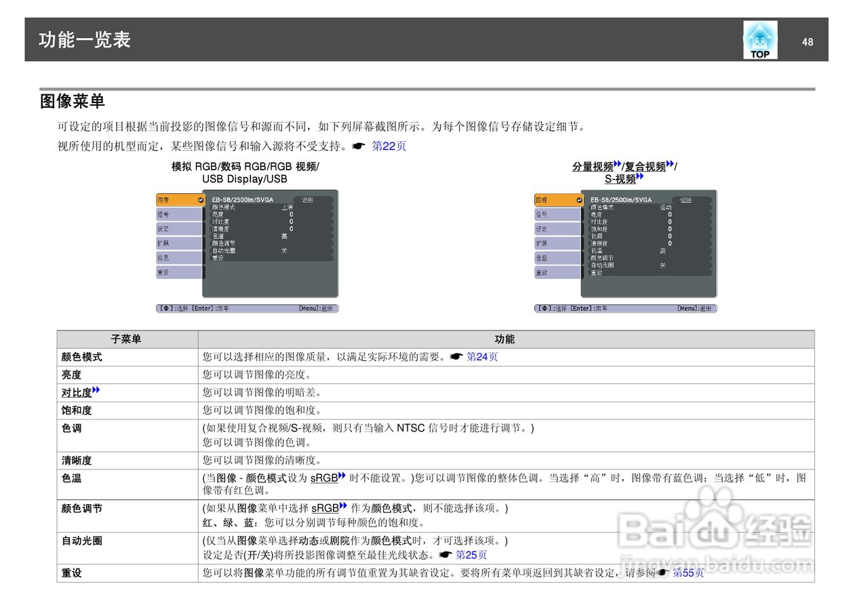The height and width of the screenshot is (614, 868).
Task: Choose 色调 item in the 分量视频 menu screenshot
Action: (x=650, y=236)
